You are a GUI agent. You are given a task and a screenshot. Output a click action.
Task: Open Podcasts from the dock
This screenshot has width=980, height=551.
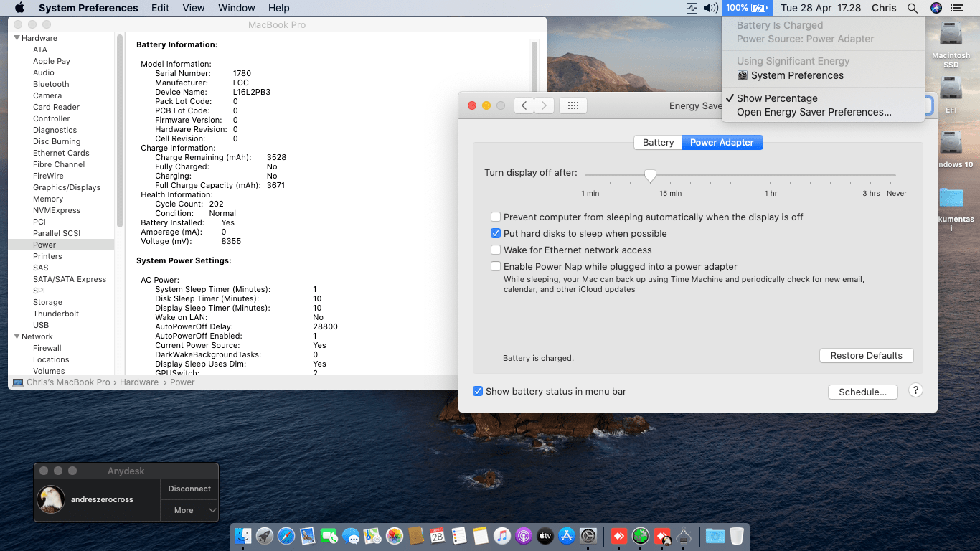pos(524,535)
